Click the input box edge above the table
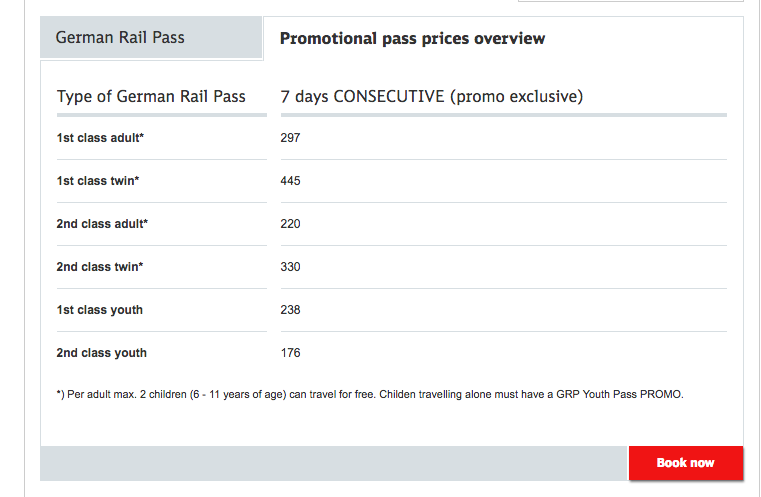Image resolution: width=761 pixels, height=497 pixels. click(630, 1)
